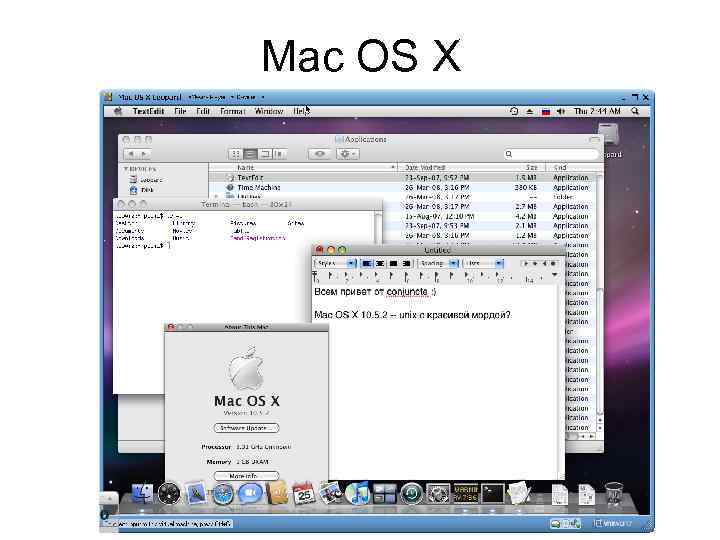The width and height of the screenshot is (720, 540).
Task: Open Spacing dropdown in TextEdit
Action: coord(438,264)
